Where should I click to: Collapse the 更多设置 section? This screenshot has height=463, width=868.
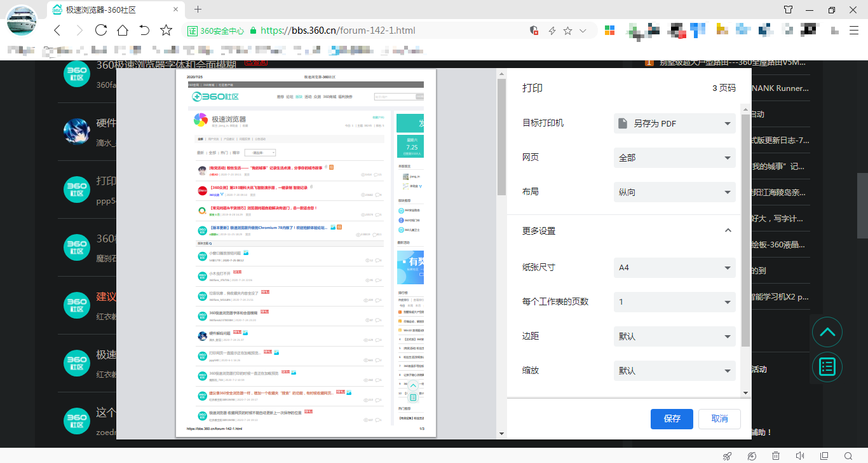tap(729, 231)
